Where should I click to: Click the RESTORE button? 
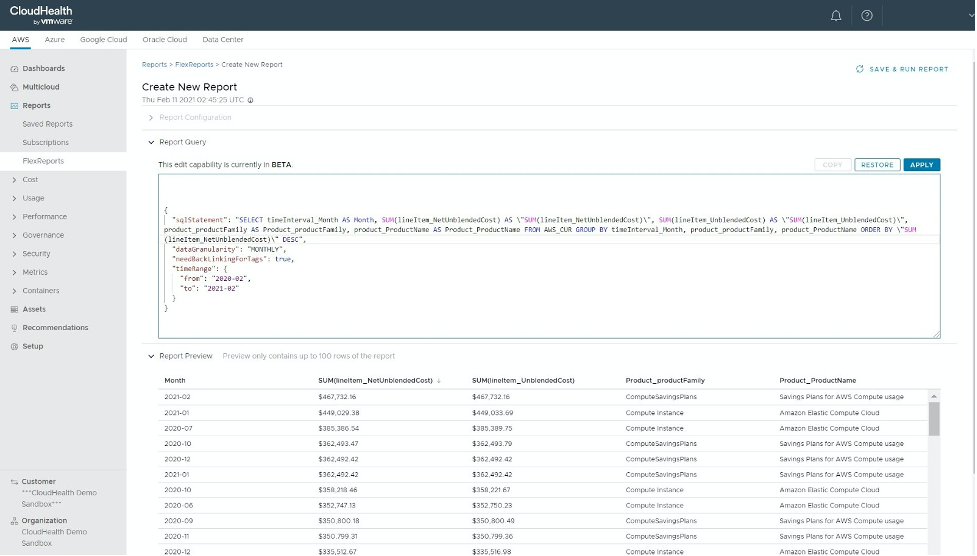point(877,165)
